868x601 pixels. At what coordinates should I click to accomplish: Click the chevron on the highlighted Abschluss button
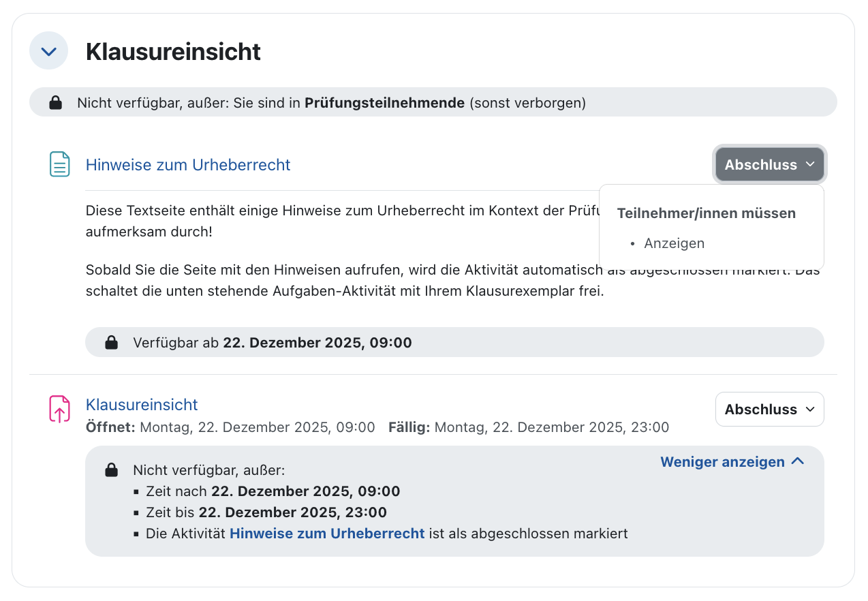(811, 164)
